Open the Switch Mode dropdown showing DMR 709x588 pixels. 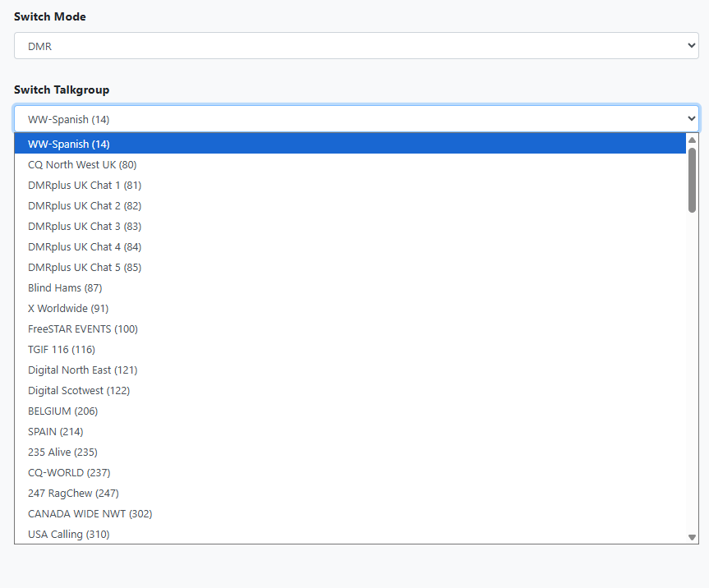(x=357, y=46)
